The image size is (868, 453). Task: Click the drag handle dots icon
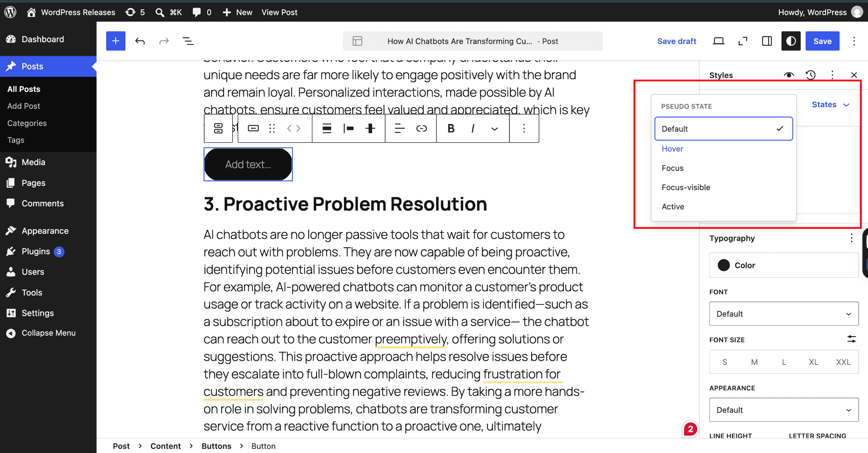[272, 128]
